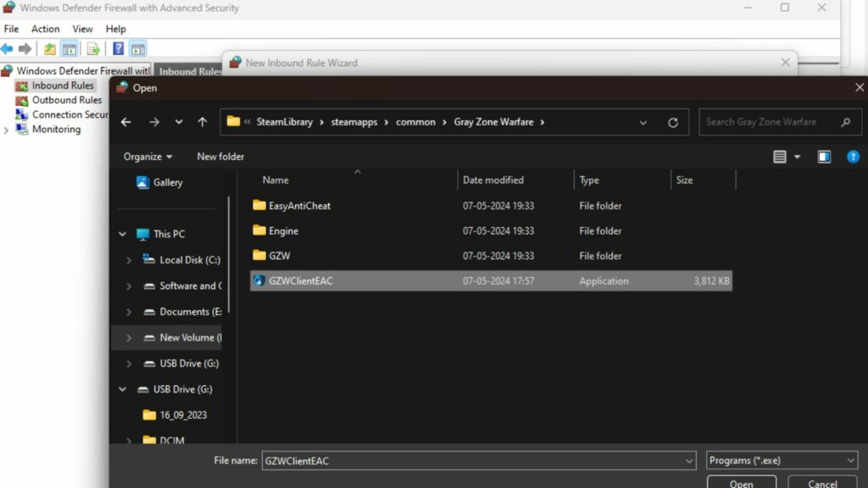Click the Forward arrow in firewall toolbar
868x488 pixels.
25,48
